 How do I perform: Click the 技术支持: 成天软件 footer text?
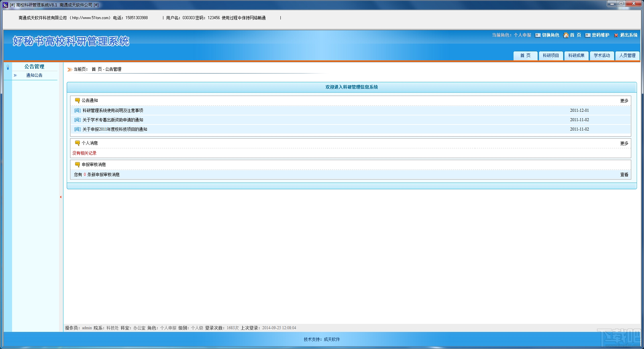pos(322,339)
